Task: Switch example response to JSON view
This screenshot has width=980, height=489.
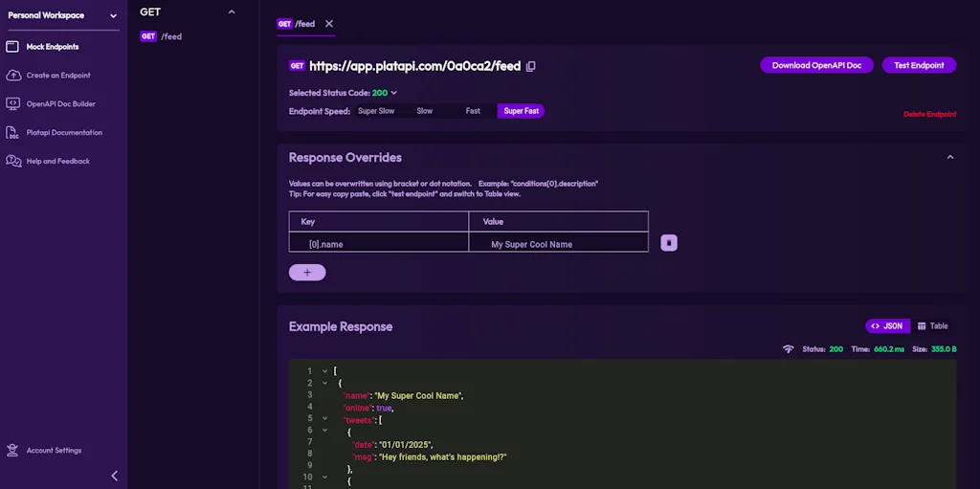Action: (x=887, y=325)
